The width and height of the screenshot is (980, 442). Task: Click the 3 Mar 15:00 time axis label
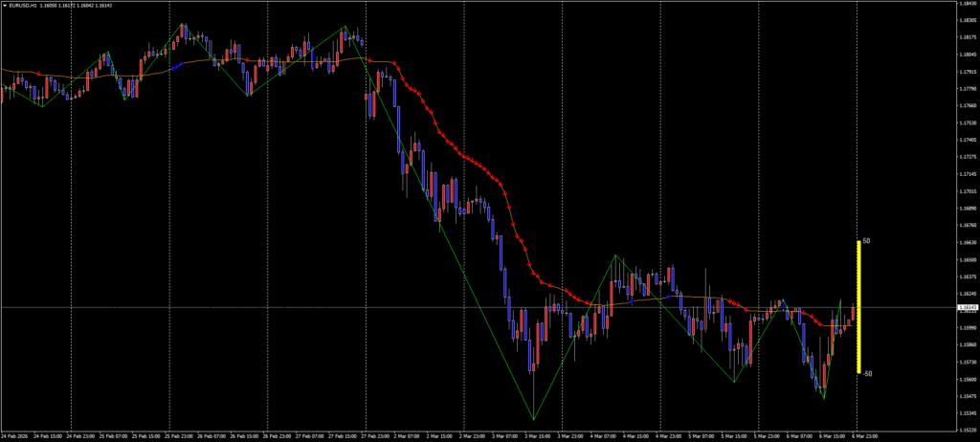point(538,436)
